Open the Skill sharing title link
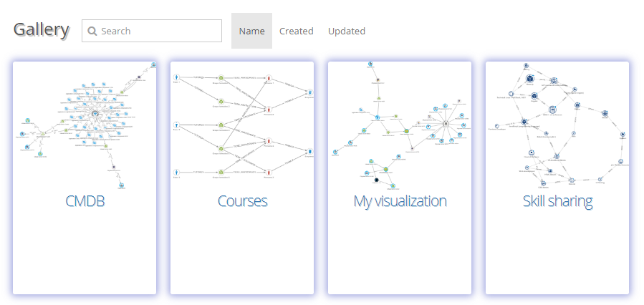644x305 pixels. click(x=557, y=201)
